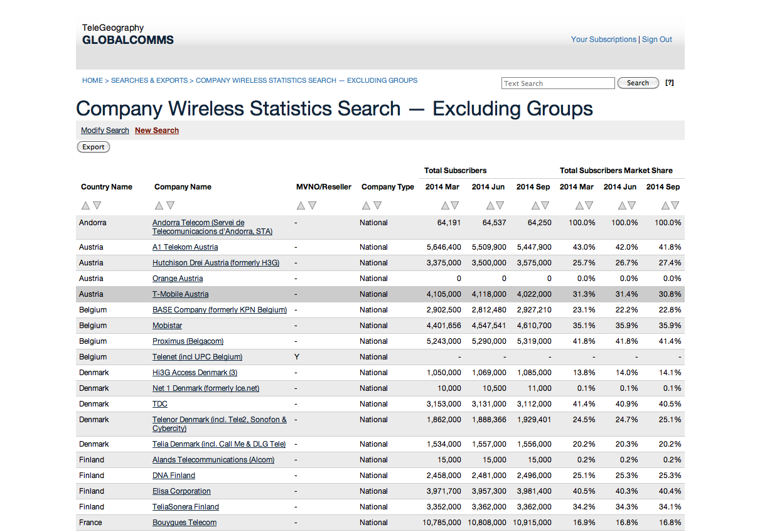Screen dimensions: 777x532
Task: Sort Company Name column ascending
Action: coord(159,205)
